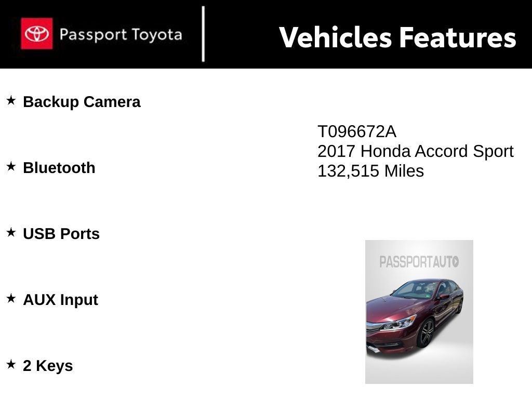Click the star bullet beside 2 Keys
532x399 pixels.
click(11, 365)
